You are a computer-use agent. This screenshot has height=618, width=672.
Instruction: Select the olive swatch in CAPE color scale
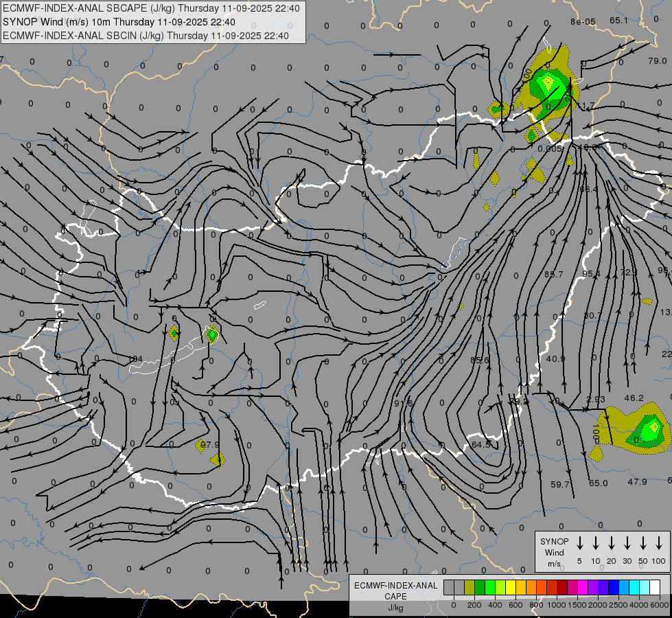point(470,588)
